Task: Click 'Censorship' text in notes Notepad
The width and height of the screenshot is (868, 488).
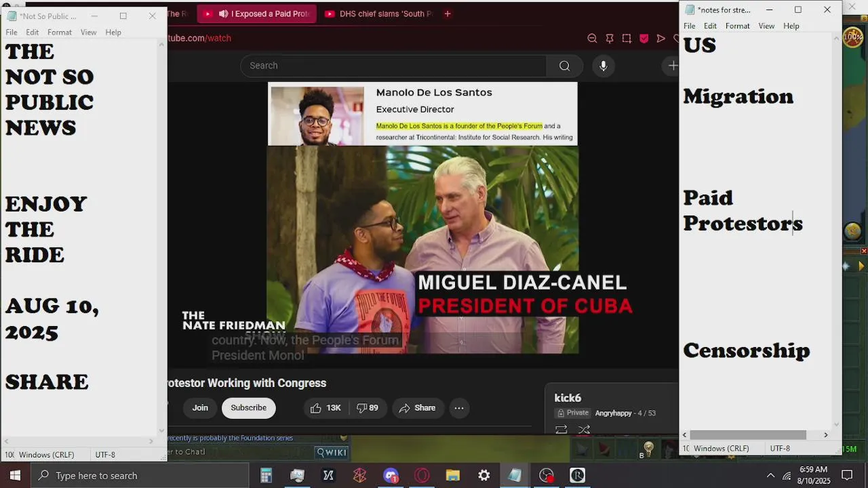Action: (x=746, y=351)
